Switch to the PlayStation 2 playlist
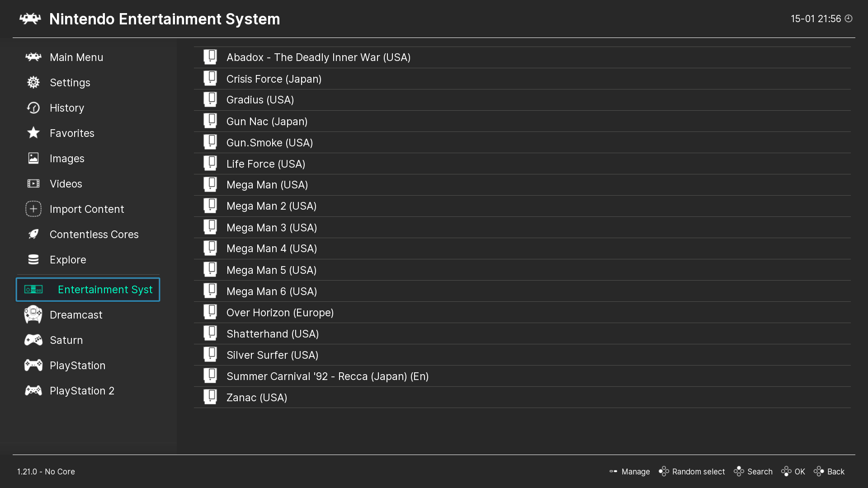Image resolution: width=868 pixels, height=488 pixels. click(82, 391)
